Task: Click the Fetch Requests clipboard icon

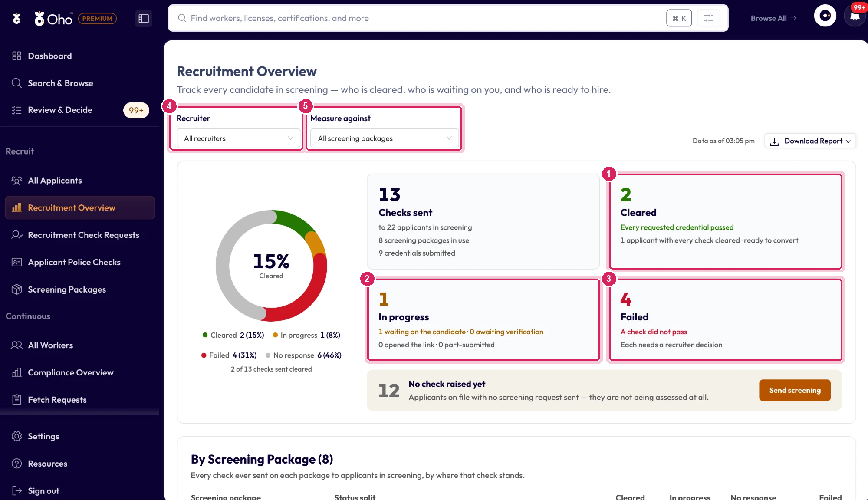Action: 16,400
